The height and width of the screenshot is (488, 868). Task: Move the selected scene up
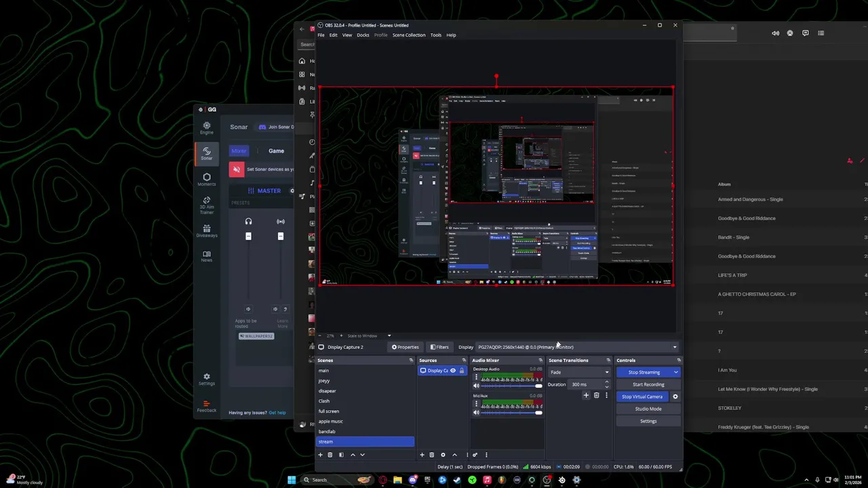pos(353,455)
